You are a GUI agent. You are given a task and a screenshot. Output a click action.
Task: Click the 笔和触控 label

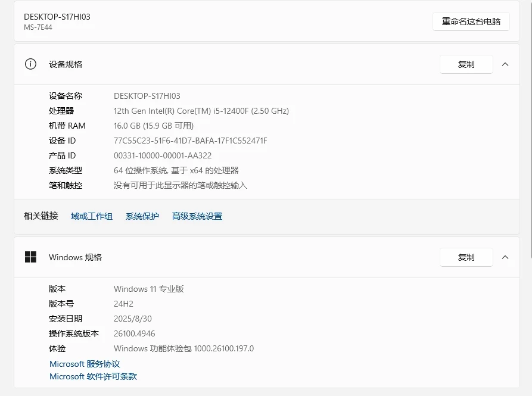click(x=66, y=185)
